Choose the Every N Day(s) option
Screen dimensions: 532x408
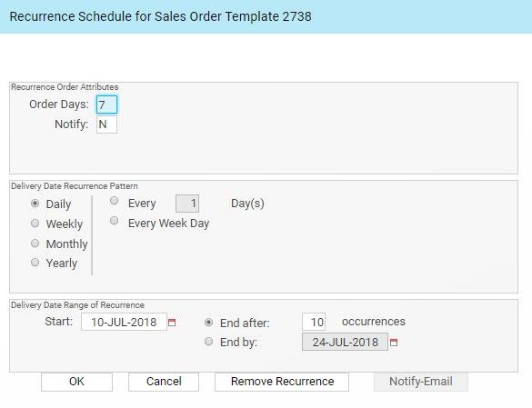click(115, 201)
